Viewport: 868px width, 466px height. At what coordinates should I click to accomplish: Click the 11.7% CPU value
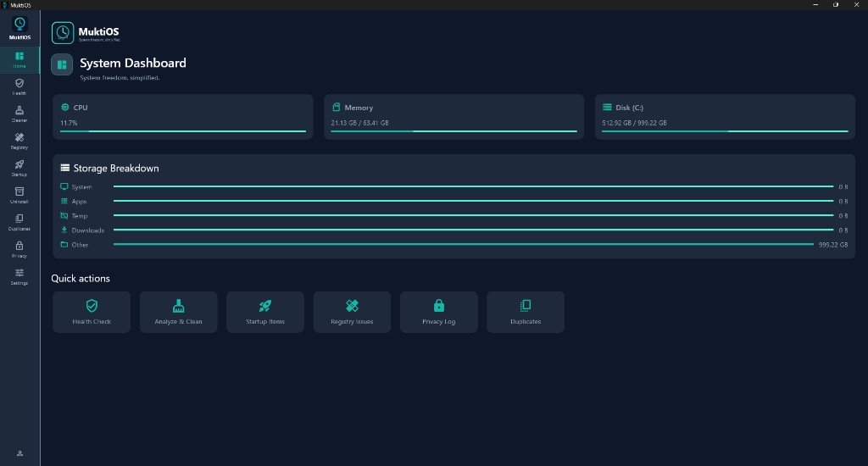[x=69, y=123]
